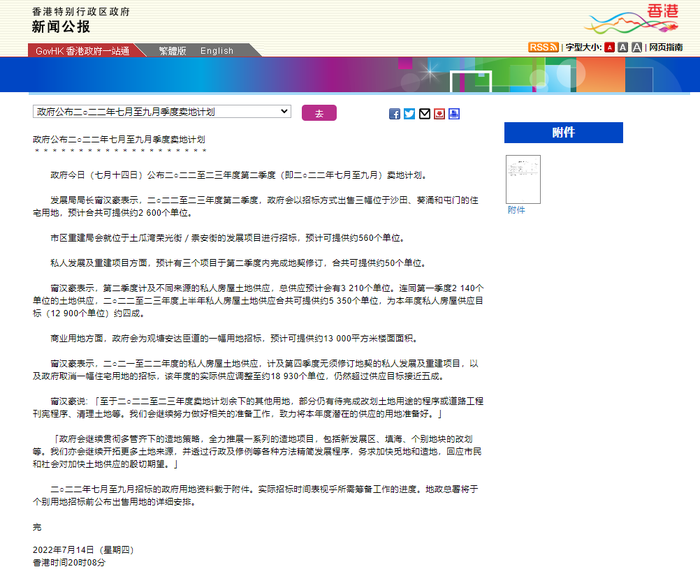The height and width of the screenshot is (576, 700).
Task: Click the date 2022年7月14日（星期四）
Action: coord(83,550)
